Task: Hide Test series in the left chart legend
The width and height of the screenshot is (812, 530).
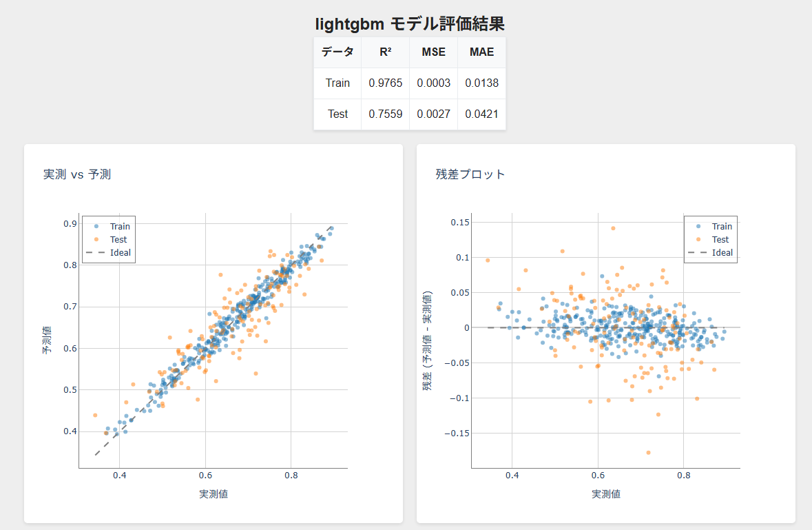Action: click(x=118, y=239)
